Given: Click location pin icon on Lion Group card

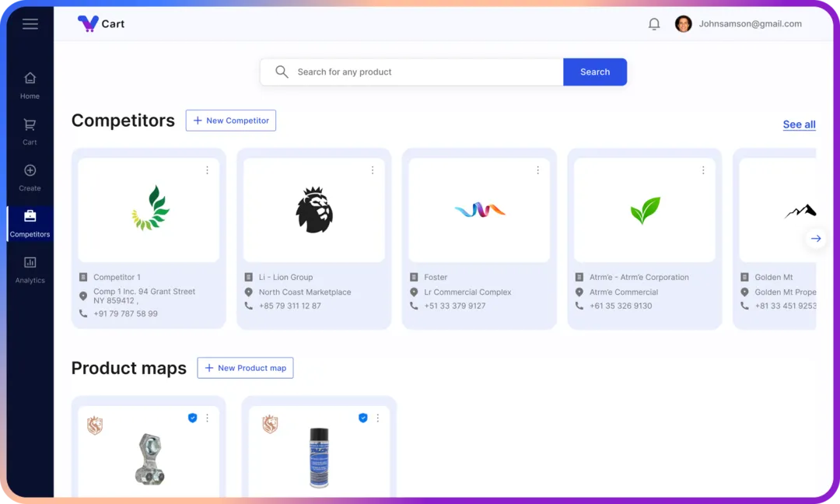Looking at the screenshot, I should pos(249,292).
